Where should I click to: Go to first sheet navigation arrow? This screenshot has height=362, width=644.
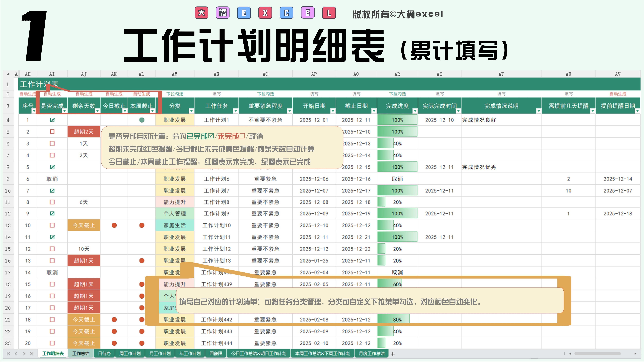(x=8, y=354)
